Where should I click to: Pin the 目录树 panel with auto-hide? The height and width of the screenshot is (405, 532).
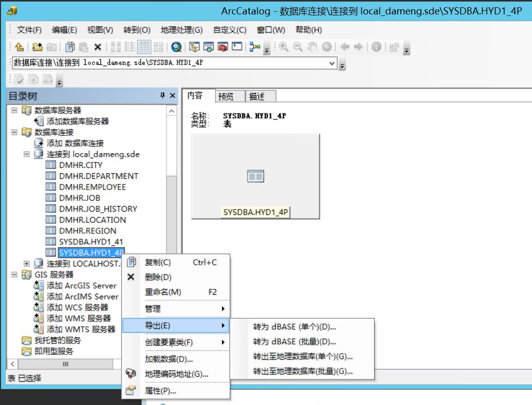[162, 96]
